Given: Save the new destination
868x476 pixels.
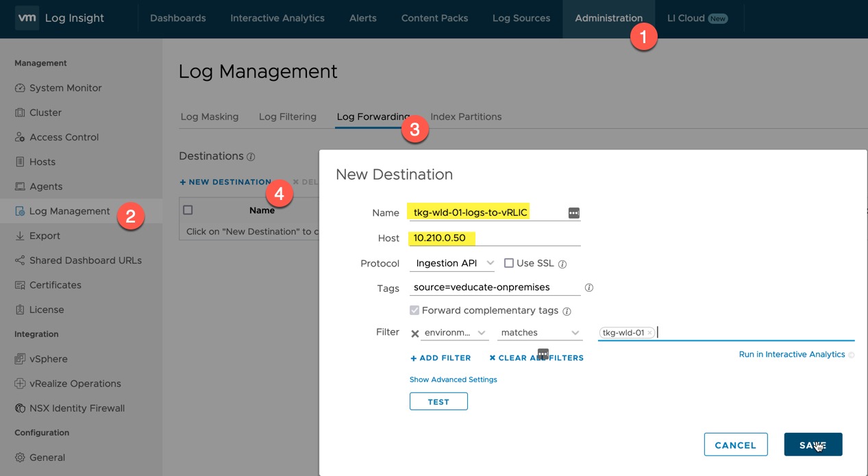Looking at the screenshot, I should click(813, 444).
